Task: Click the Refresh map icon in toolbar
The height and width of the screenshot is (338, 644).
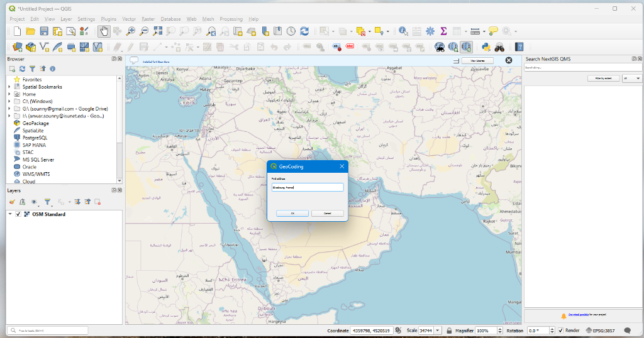Action: (304, 31)
